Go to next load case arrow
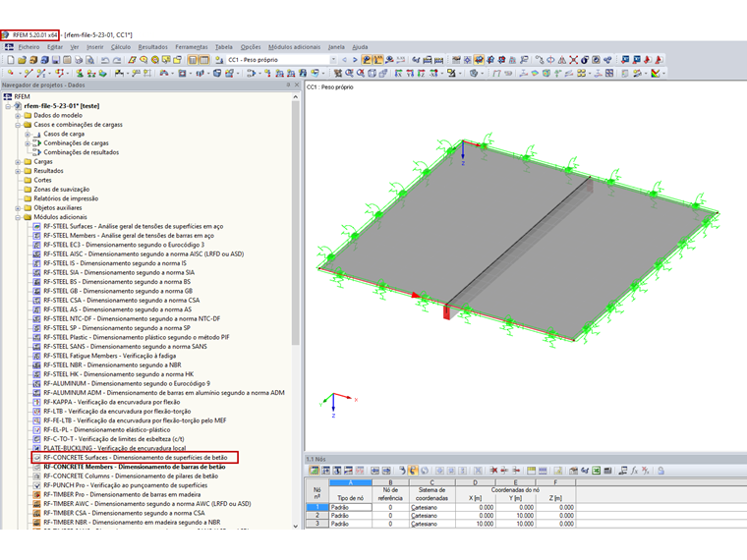 (355, 60)
